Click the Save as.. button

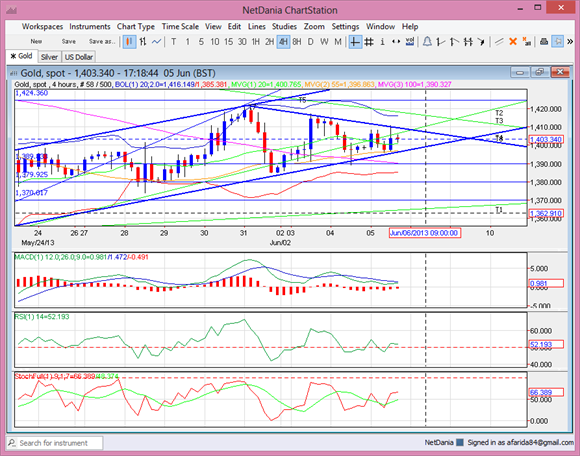pos(102,41)
